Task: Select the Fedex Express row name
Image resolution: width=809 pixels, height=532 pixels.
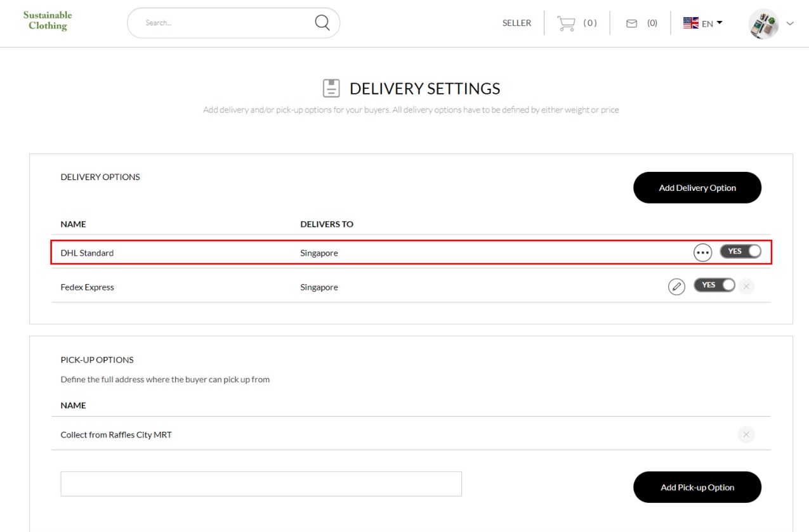Action: [88, 287]
